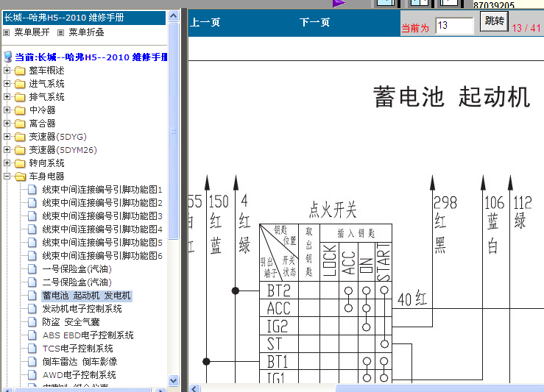Image resolution: width=544 pixels, height=392 pixels.
Task: Open 防盗 安全气囊 page
Action: (71, 322)
